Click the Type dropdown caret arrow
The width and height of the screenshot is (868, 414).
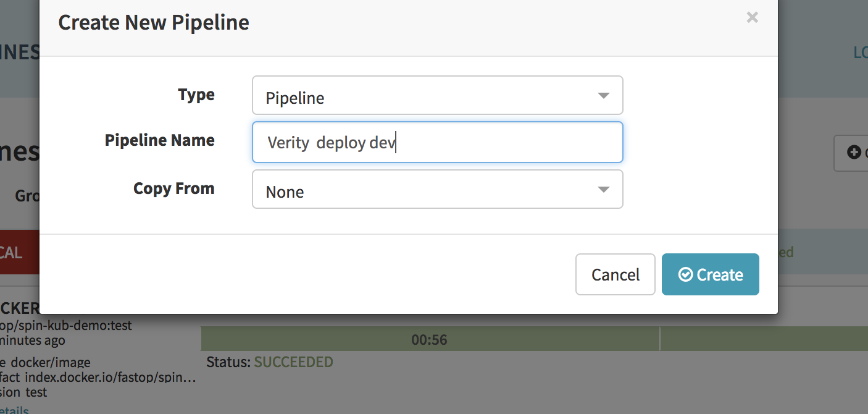point(603,96)
